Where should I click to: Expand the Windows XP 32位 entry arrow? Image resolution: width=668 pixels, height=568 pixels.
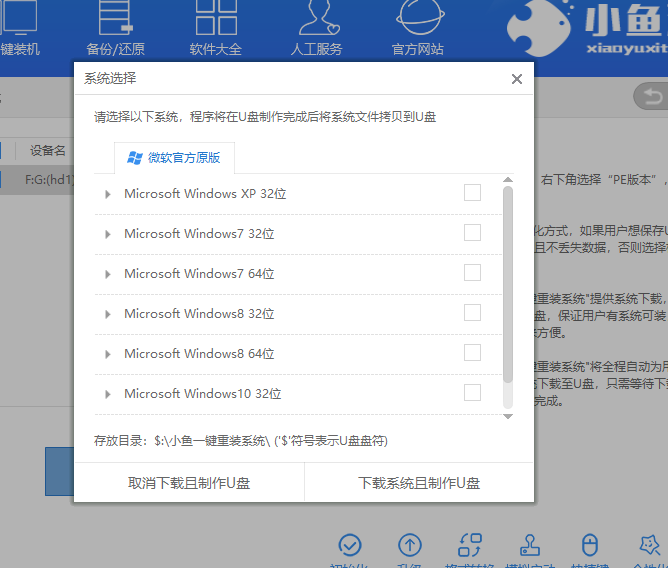(x=108, y=194)
